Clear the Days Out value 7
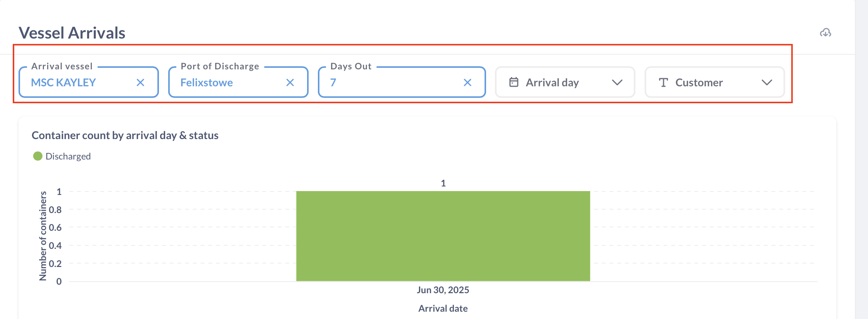868x319 pixels. (x=467, y=82)
